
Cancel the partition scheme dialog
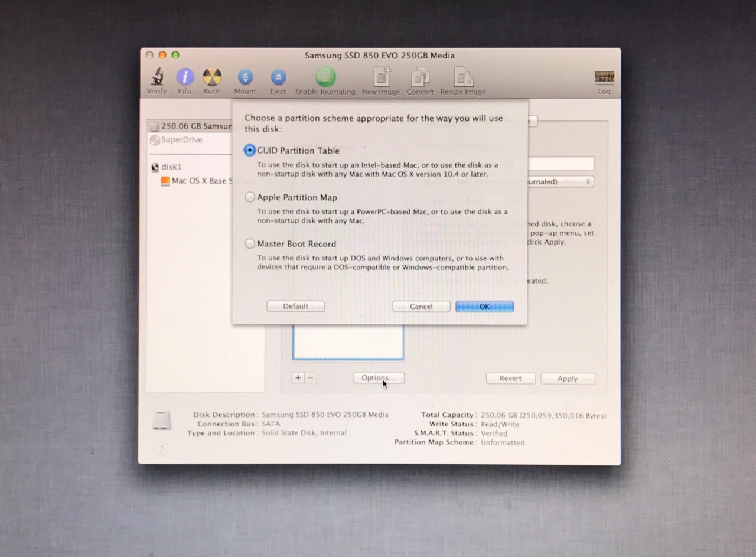pyautogui.click(x=421, y=306)
